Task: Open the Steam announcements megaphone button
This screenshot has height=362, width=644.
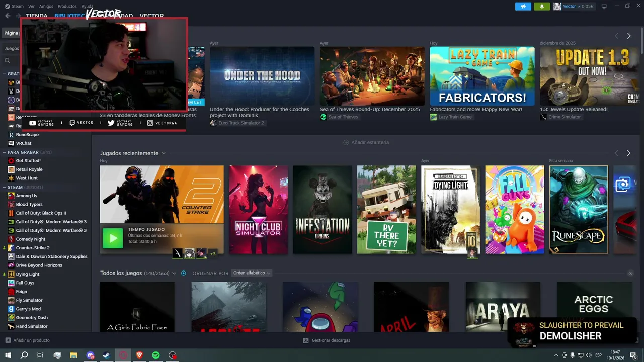Action: coord(523,7)
